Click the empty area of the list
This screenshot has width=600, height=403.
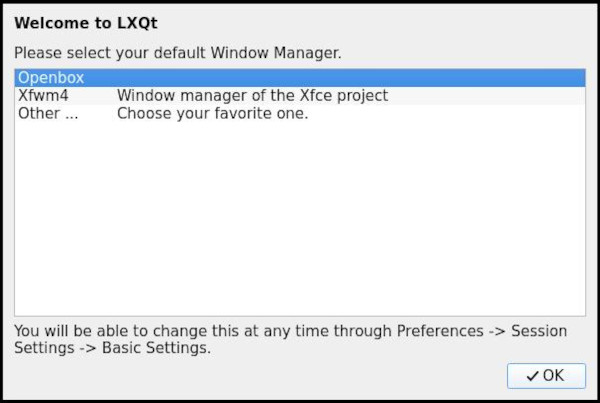[300, 220]
